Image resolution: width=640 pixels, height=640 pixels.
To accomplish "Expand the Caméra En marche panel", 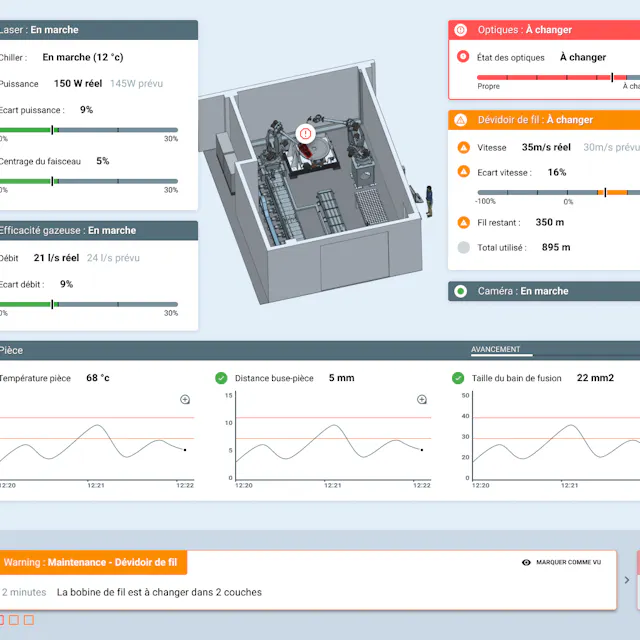I will [544, 291].
